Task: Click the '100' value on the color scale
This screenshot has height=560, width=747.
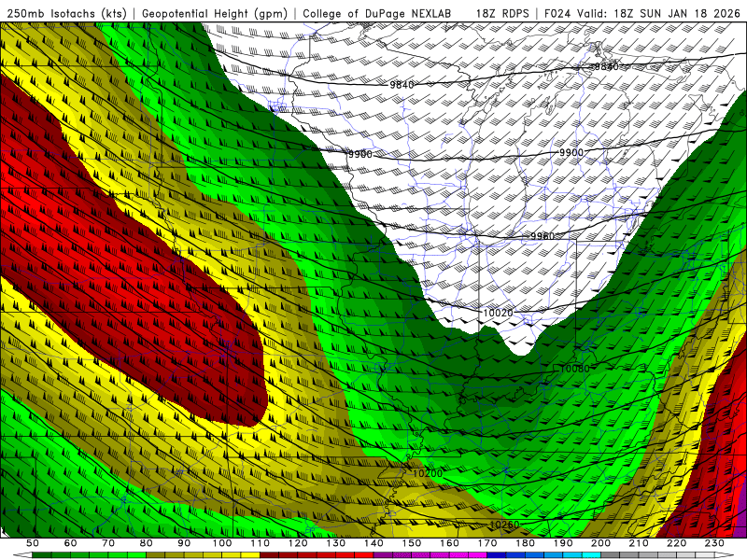Action: (222, 543)
